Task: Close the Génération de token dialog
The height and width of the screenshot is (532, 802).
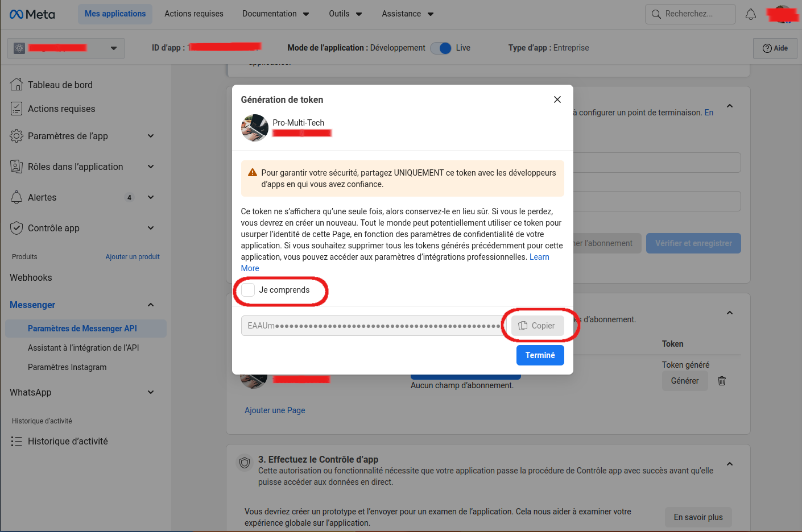Action: pyautogui.click(x=557, y=99)
